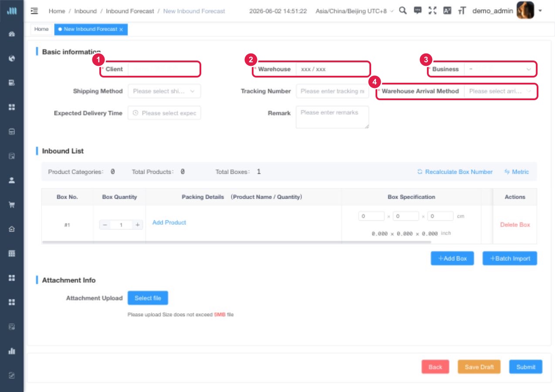The height and width of the screenshot is (392, 555).
Task: Click the Recalculate Box Number refresh link
Action: click(455, 172)
